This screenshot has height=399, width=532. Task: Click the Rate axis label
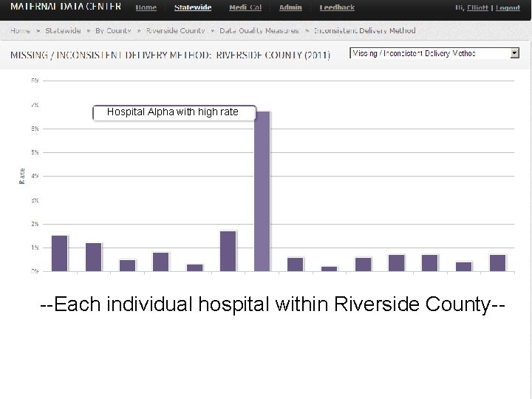tap(22, 176)
